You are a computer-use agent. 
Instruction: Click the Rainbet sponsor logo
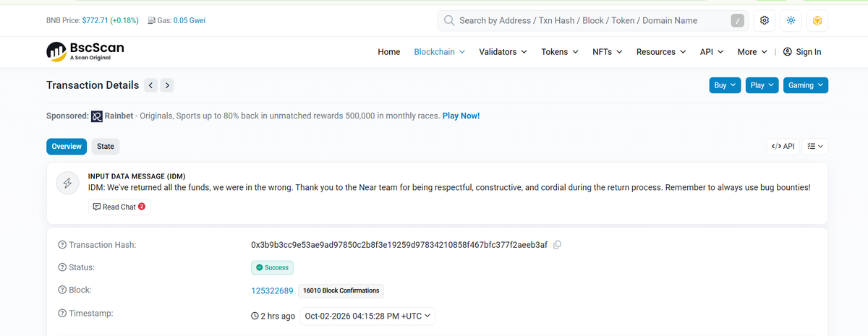[x=97, y=116]
